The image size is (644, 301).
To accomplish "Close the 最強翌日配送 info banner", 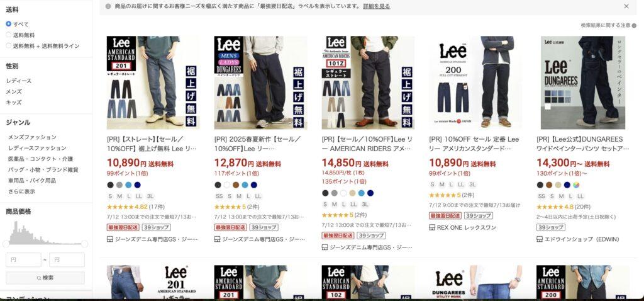I will coord(626,6).
